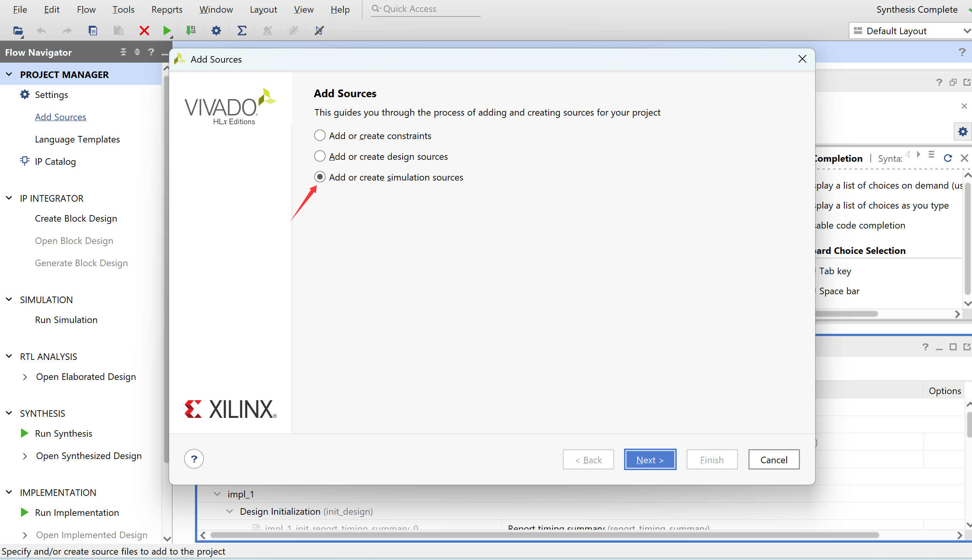Click Add Sources link in Flow Navigator
The height and width of the screenshot is (560, 972).
tap(60, 117)
